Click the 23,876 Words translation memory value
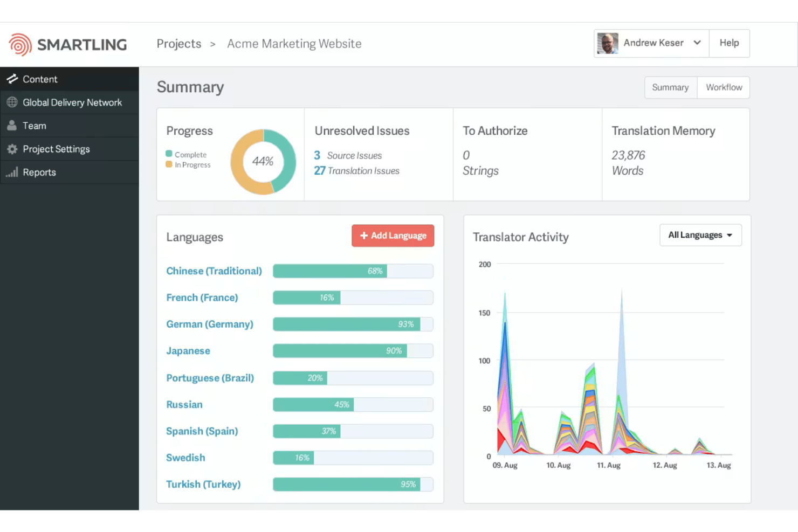Screen dimensions: 798x532 tap(628, 163)
